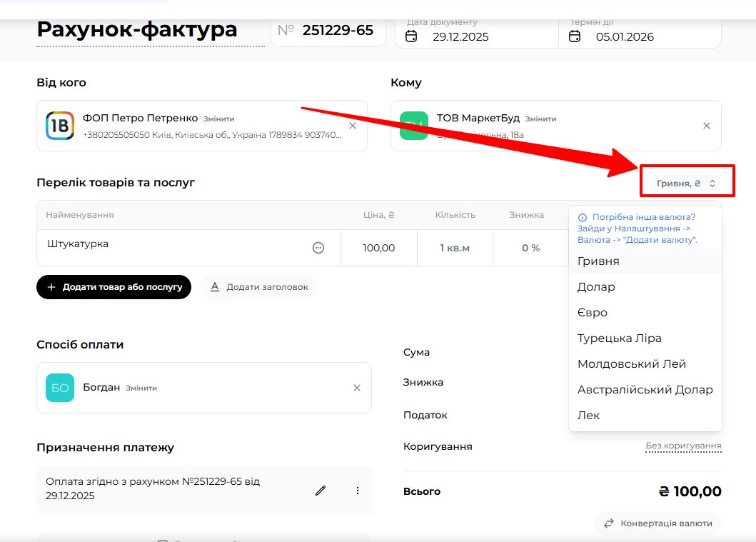Screen dimensions: 756x542
Task: Choose Австралійський Долар from the list
Action: click(x=645, y=390)
